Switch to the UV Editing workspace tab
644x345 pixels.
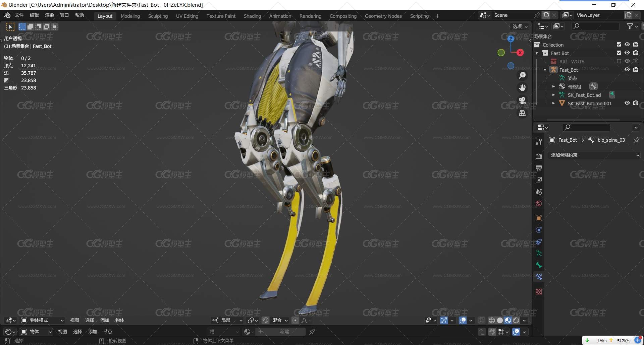point(187,16)
